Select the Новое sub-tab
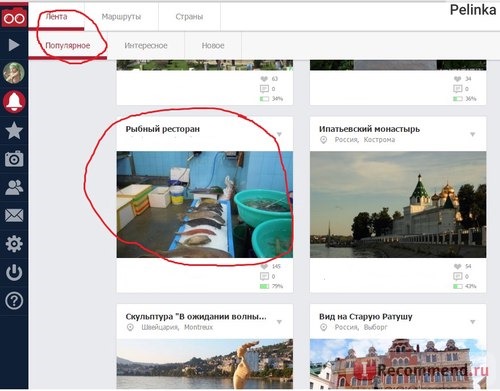The image size is (500, 391). tap(213, 46)
